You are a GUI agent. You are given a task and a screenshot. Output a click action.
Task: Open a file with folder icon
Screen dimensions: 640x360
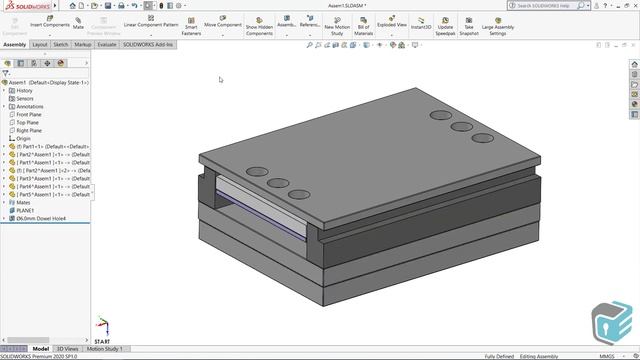(95, 6)
